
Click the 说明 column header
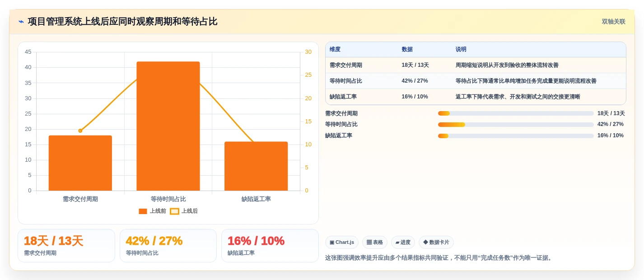461,49
